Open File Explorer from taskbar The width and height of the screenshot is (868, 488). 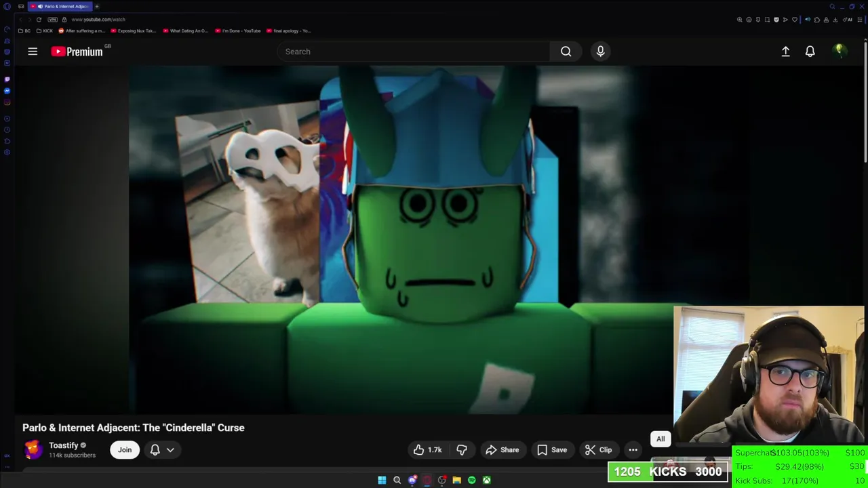tap(456, 480)
